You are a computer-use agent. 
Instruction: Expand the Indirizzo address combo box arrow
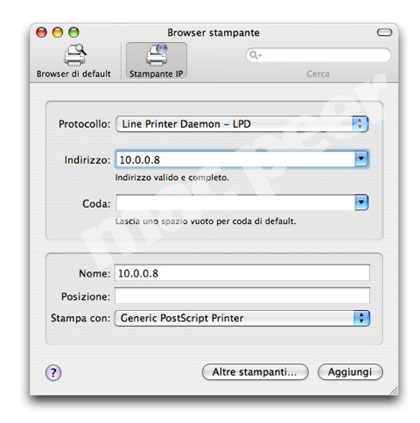[x=361, y=159]
